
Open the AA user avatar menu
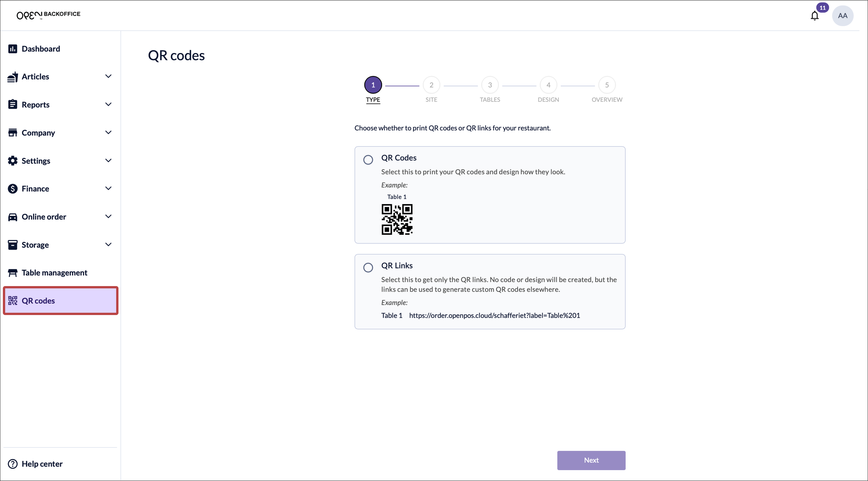[842, 16]
